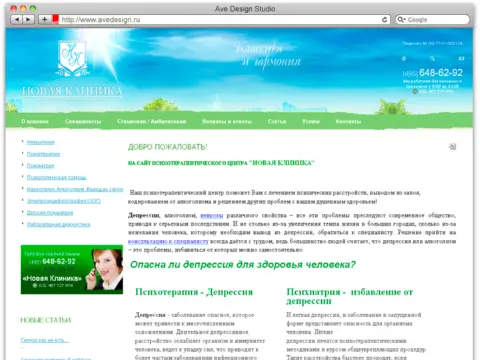This screenshot has width=480, height=360.
Task: Open the Услуги menu item
Action: point(311,122)
